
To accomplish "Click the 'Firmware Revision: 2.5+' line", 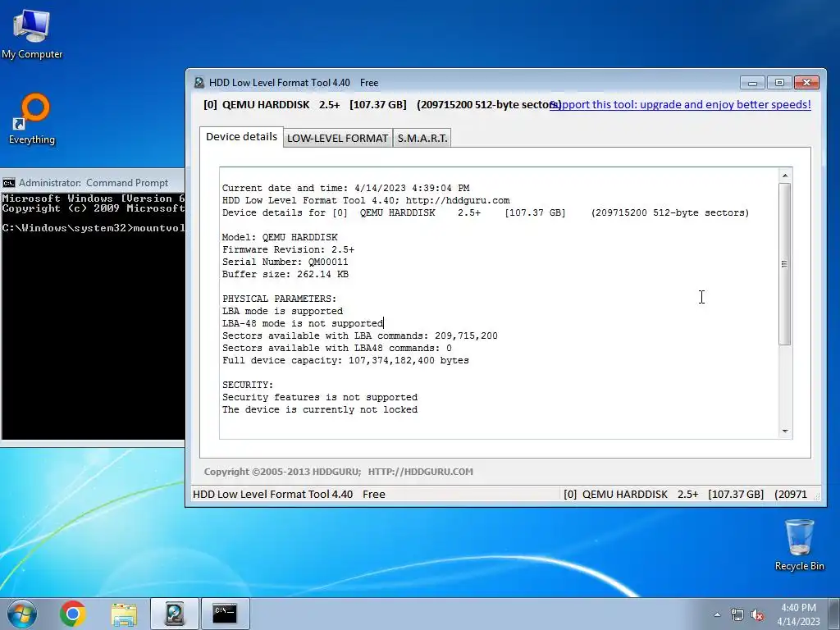I will coord(288,249).
